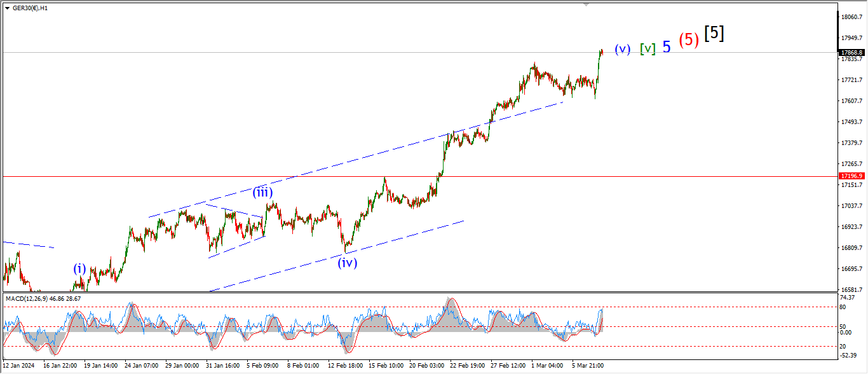Click the GER30(€),H1 chart title

click(x=31, y=8)
